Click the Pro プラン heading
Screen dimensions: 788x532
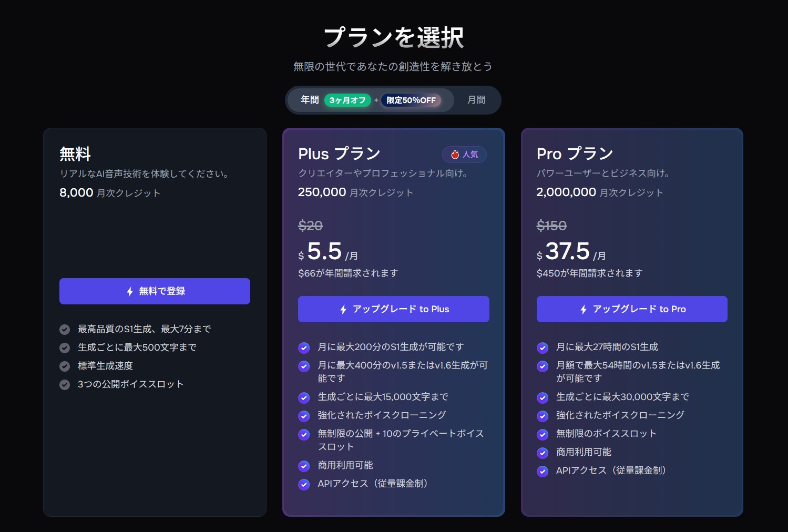pyautogui.click(x=575, y=154)
